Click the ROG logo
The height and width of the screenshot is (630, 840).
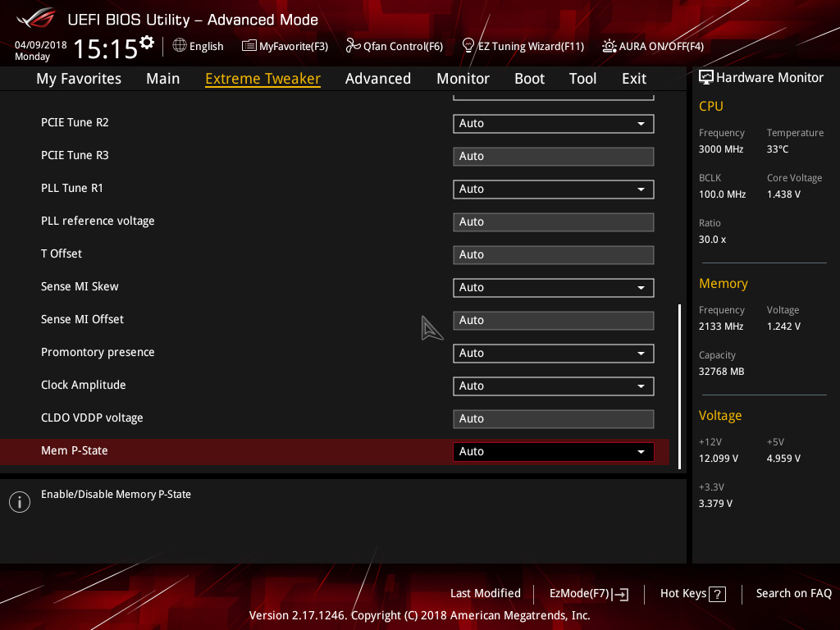[35, 18]
